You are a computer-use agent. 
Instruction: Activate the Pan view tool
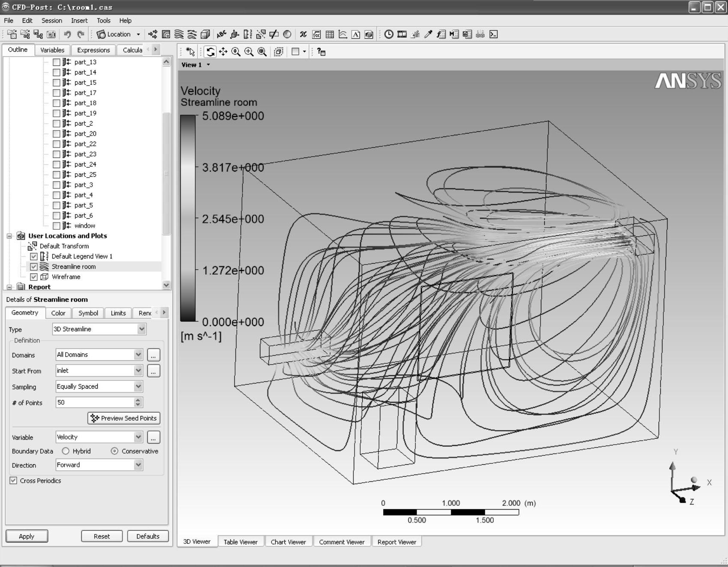[223, 52]
